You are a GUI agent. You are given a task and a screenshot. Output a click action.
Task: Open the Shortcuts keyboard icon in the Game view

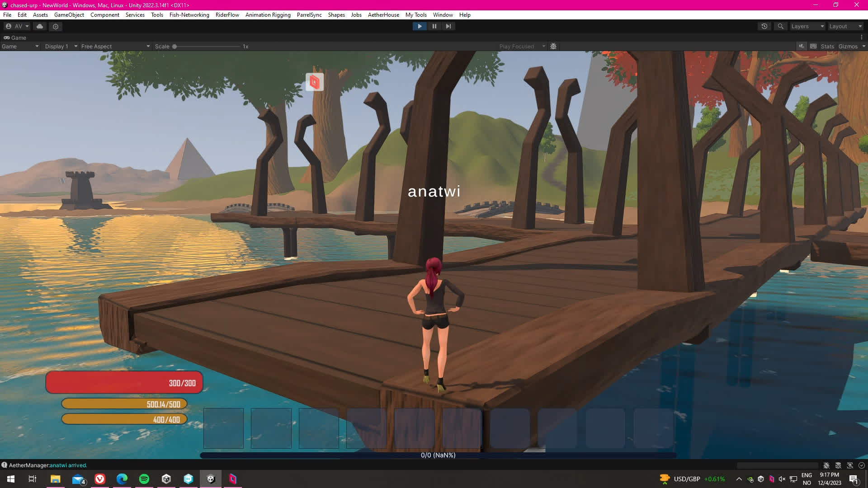[813, 46]
